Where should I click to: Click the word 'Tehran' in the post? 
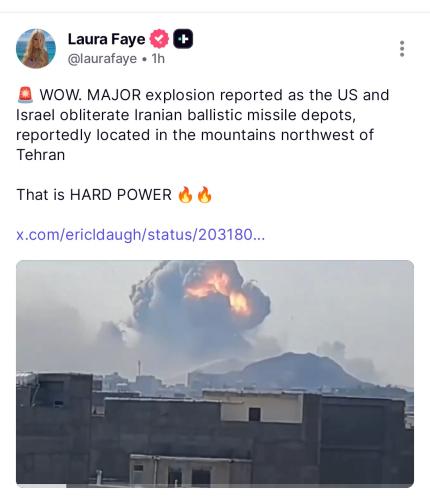pyautogui.click(x=41, y=155)
